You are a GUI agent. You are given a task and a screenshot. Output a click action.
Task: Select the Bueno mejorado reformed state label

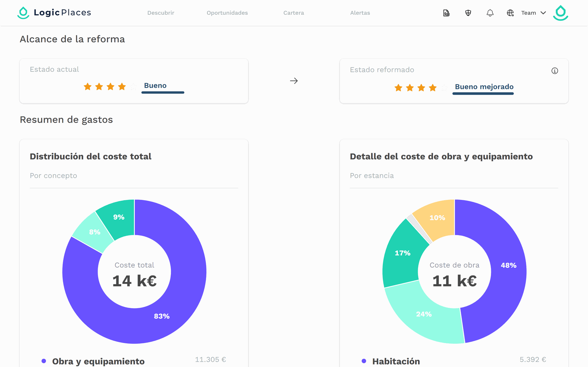[x=484, y=87]
